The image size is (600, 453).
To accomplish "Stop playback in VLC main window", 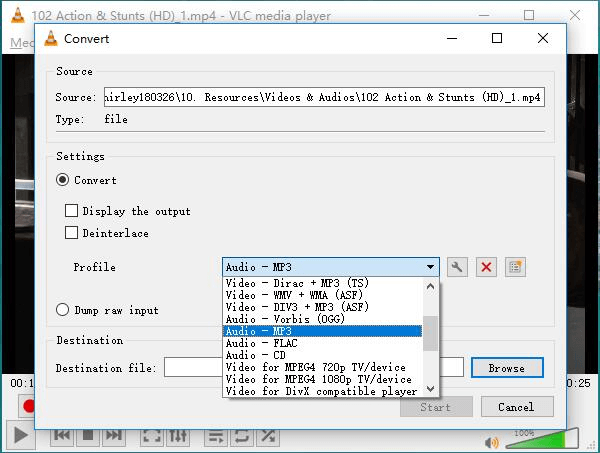I will (88, 435).
